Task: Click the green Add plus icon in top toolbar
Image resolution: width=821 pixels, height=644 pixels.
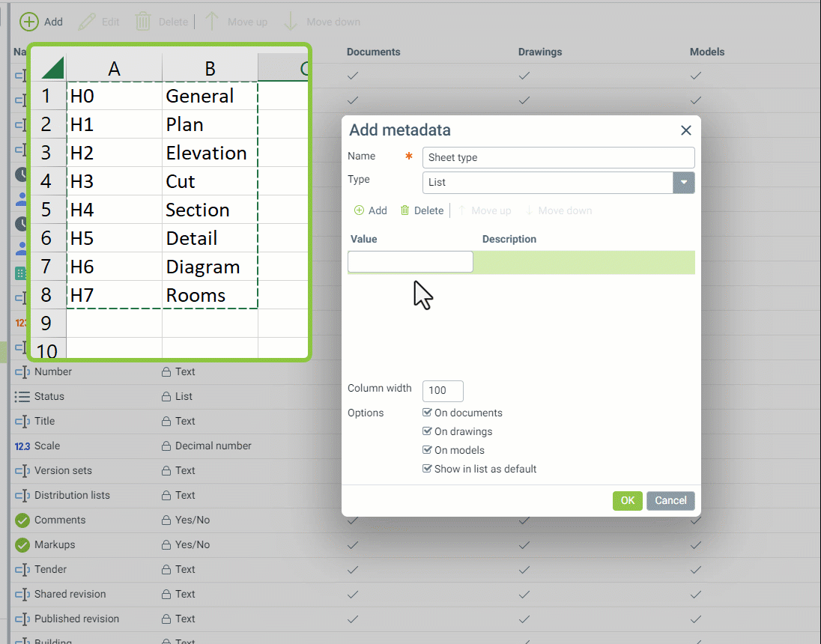Action: pyautogui.click(x=28, y=22)
